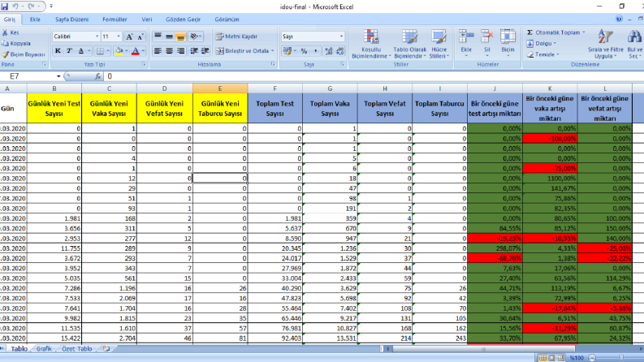Click the Undo arrow icon
Image resolution: width=644 pixels, height=362 pixels.
coord(15,6)
